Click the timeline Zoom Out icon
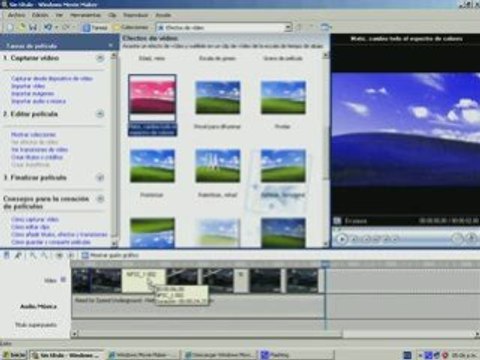480x360 pixels. pos(44,255)
